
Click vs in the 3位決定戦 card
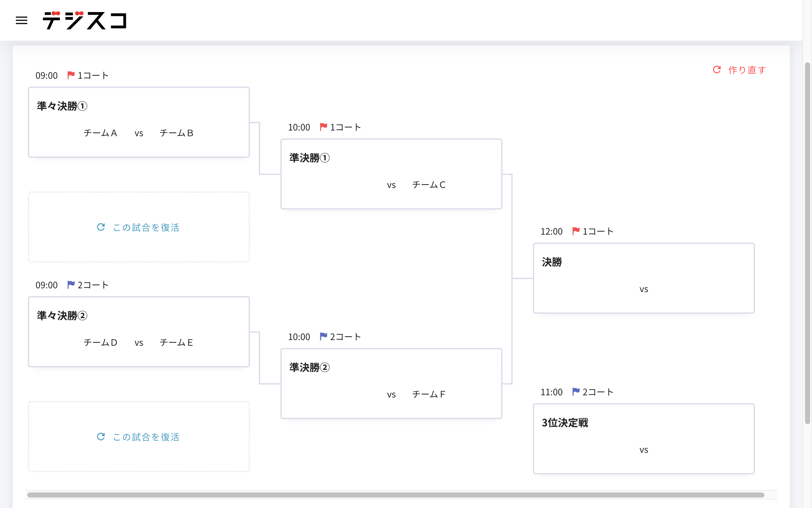(644, 450)
